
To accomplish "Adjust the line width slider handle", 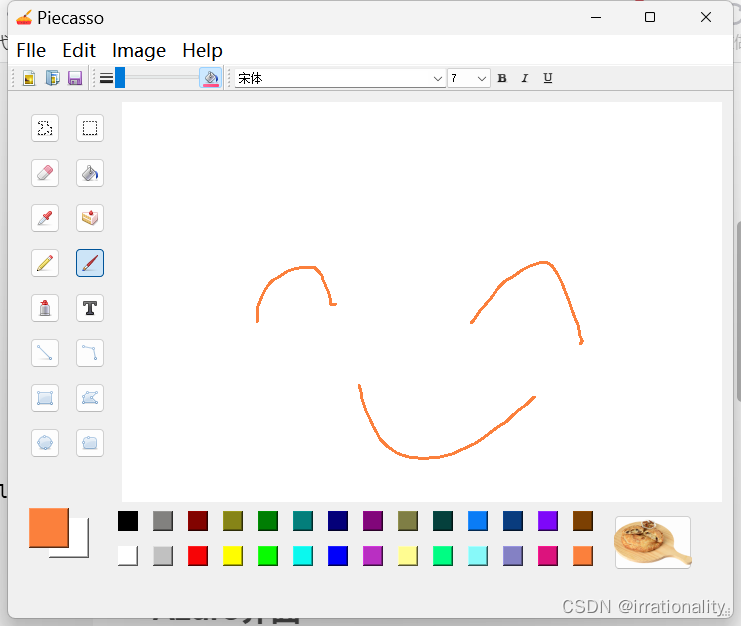I will (x=120, y=77).
